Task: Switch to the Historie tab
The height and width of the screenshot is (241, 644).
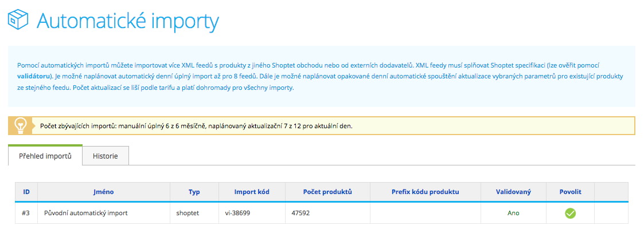Action: (x=106, y=156)
